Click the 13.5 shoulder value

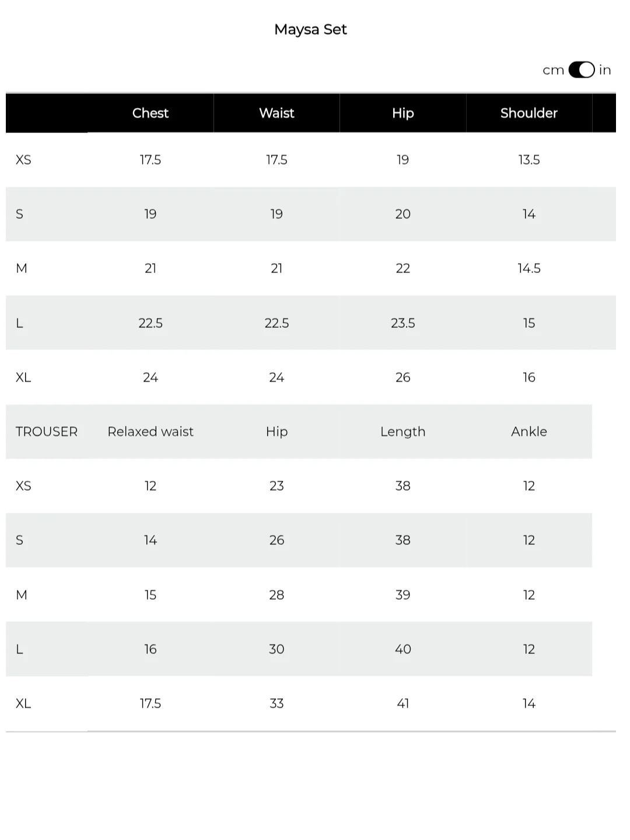[x=528, y=160]
